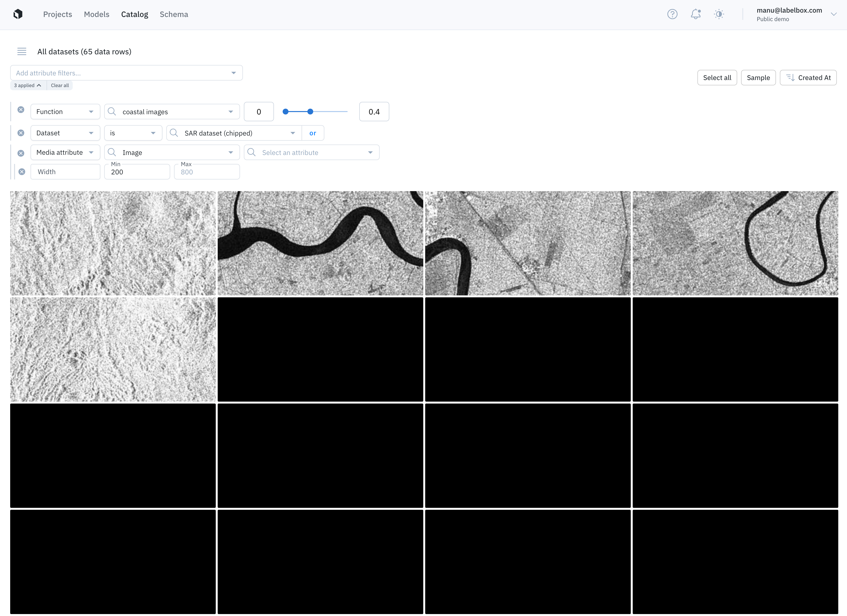This screenshot has height=616, width=847.
Task: Open the notifications bell icon
Action: (695, 14)
